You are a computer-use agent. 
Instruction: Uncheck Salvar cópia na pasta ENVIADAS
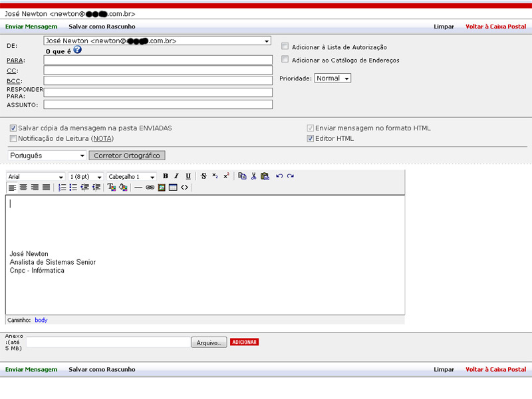point(13,128)
